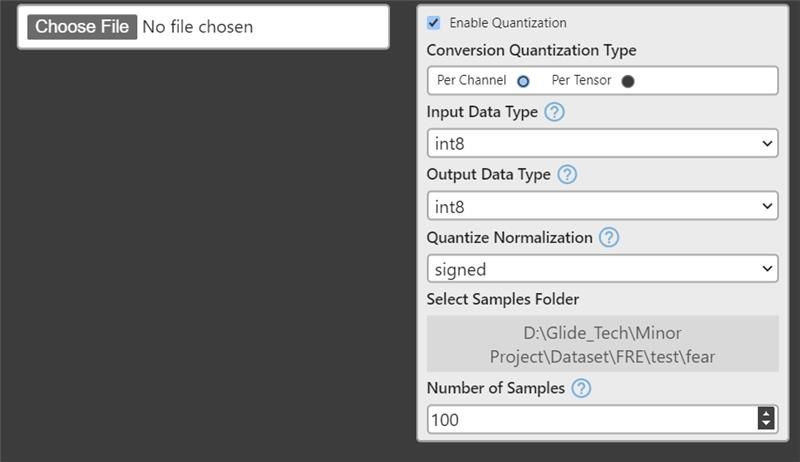Increase Number of Samples with up arrow
The width and height of the screenshot is (800, 462).
767,414
